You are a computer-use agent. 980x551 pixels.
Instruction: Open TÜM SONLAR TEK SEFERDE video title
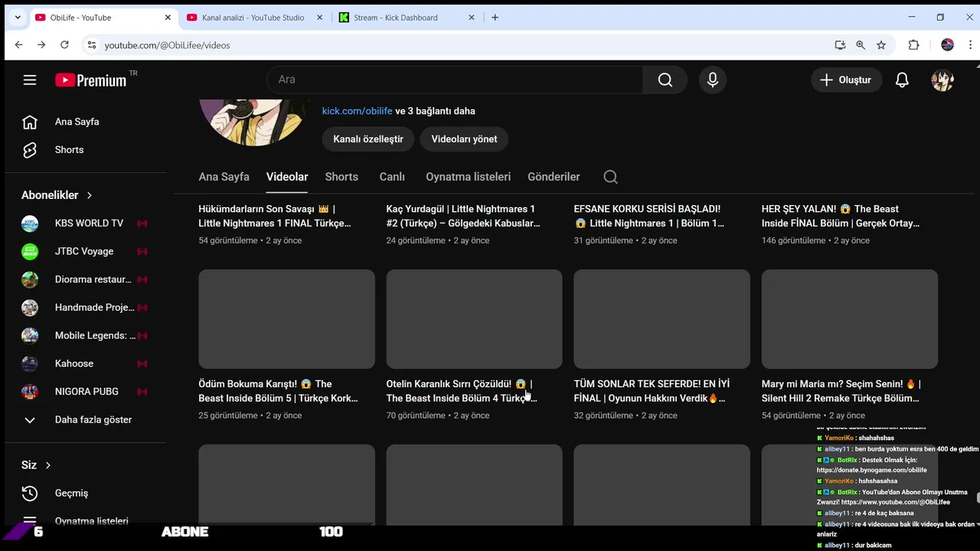coord(652,391)
